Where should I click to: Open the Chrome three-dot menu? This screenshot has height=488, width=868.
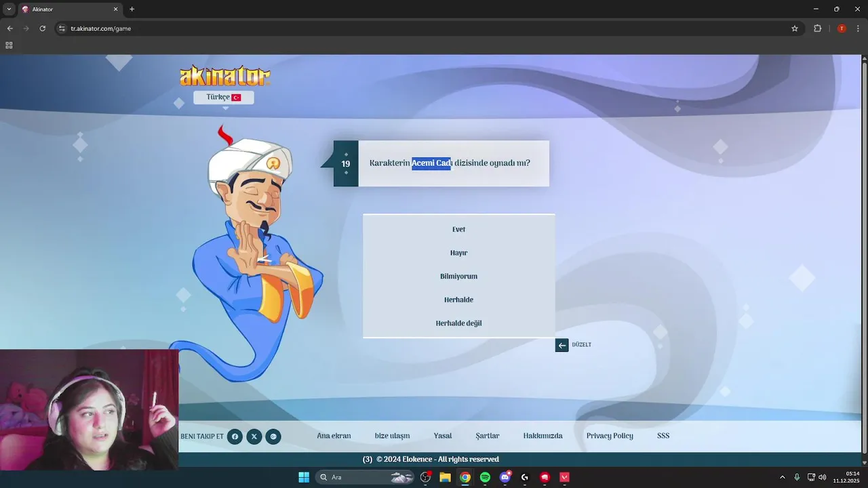click(858, 28)
